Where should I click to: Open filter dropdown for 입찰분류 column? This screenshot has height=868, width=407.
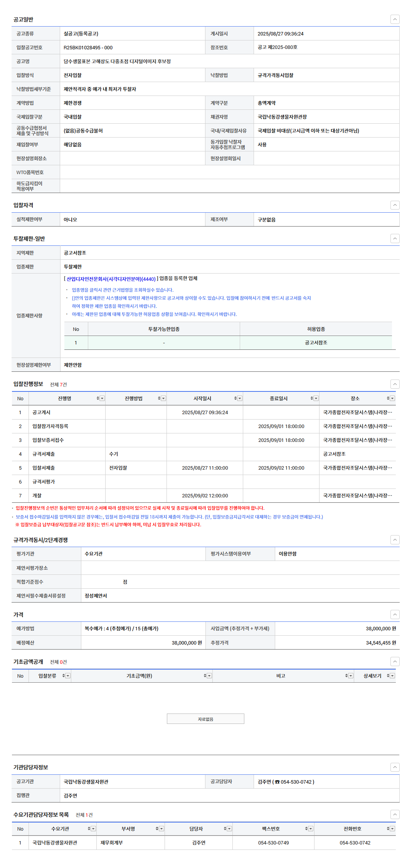pos(68,676)
